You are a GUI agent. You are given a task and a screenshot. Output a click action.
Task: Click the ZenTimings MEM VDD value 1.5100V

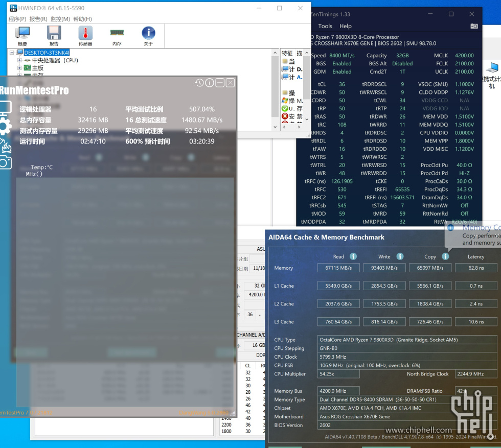[x=464, y=116]
